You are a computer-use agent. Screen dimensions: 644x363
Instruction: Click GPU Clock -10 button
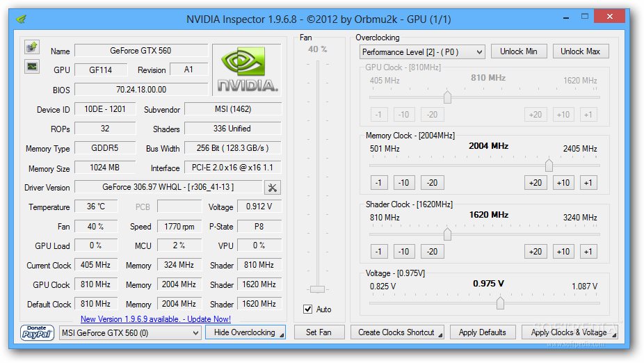point(404,115)
